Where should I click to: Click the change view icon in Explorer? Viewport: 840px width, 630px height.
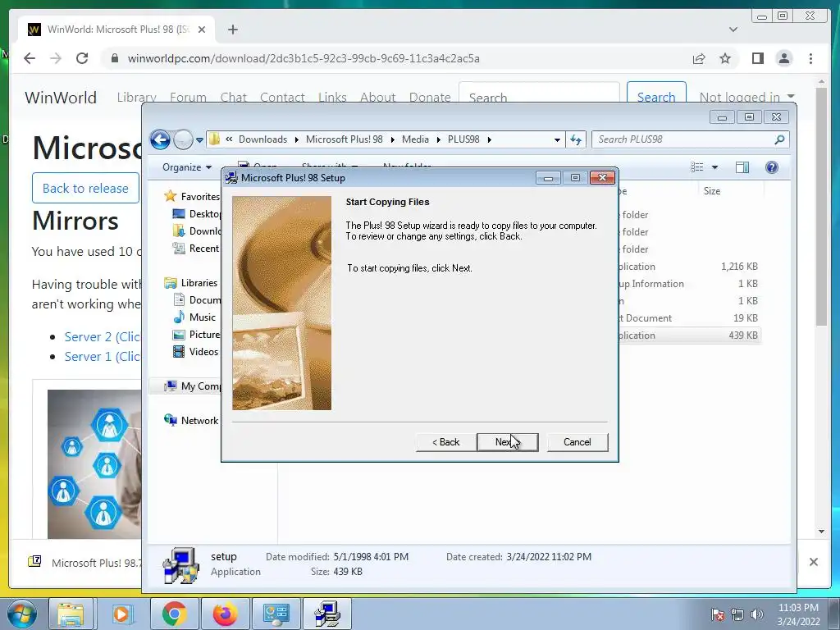(x=697, y=167)
